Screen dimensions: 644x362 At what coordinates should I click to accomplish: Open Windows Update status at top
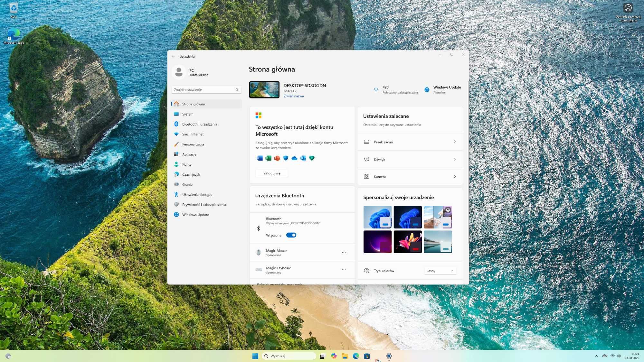[443, 90]
